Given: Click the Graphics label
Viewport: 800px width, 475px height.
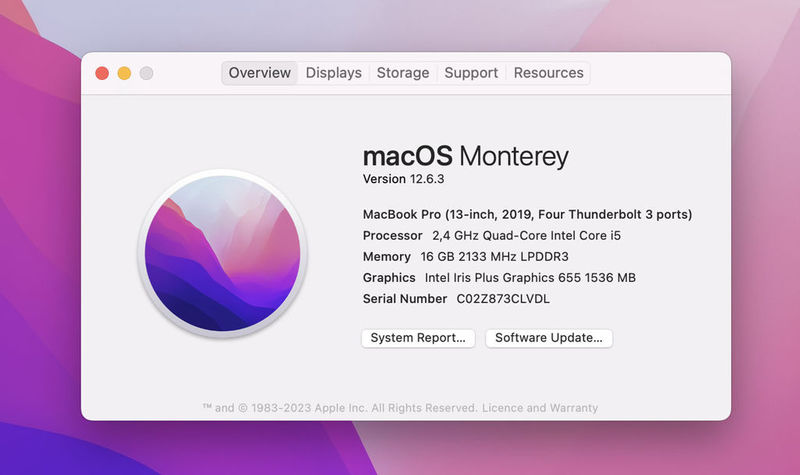Looking at the screenshot, I should (x=389, y=278).
